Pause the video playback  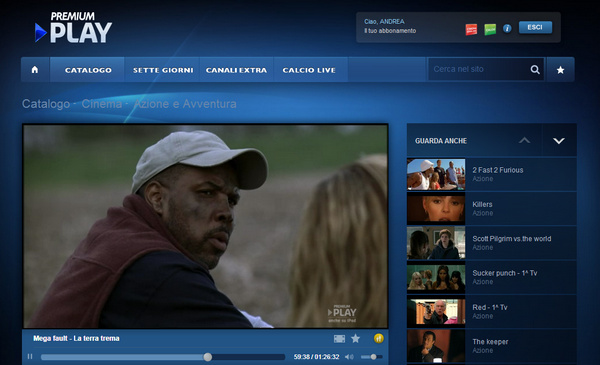pyautogui.click(x=30, y=357)
